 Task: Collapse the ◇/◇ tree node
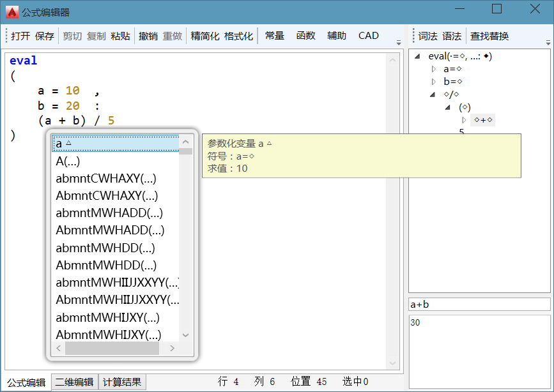pos(433,94)
